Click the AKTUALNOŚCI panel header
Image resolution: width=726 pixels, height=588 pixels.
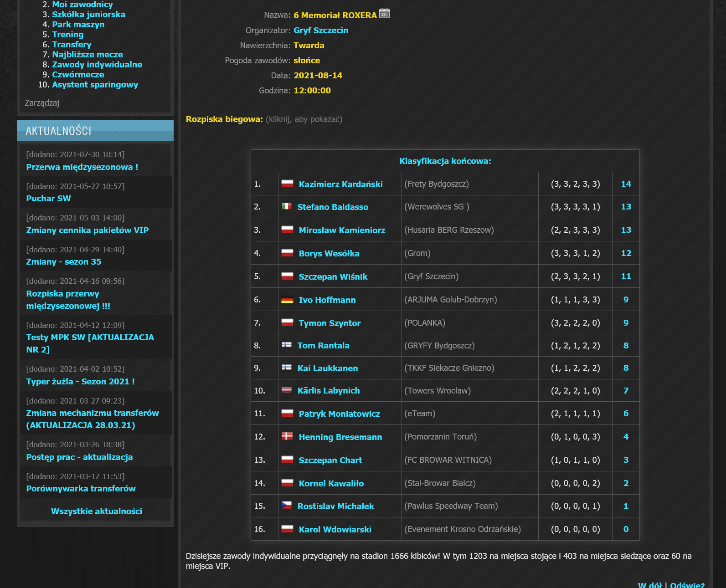pos(95,131)
